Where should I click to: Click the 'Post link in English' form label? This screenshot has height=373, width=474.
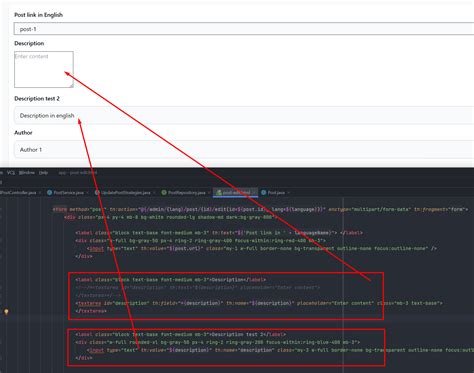pyautogui.click(x=38, y=15)
